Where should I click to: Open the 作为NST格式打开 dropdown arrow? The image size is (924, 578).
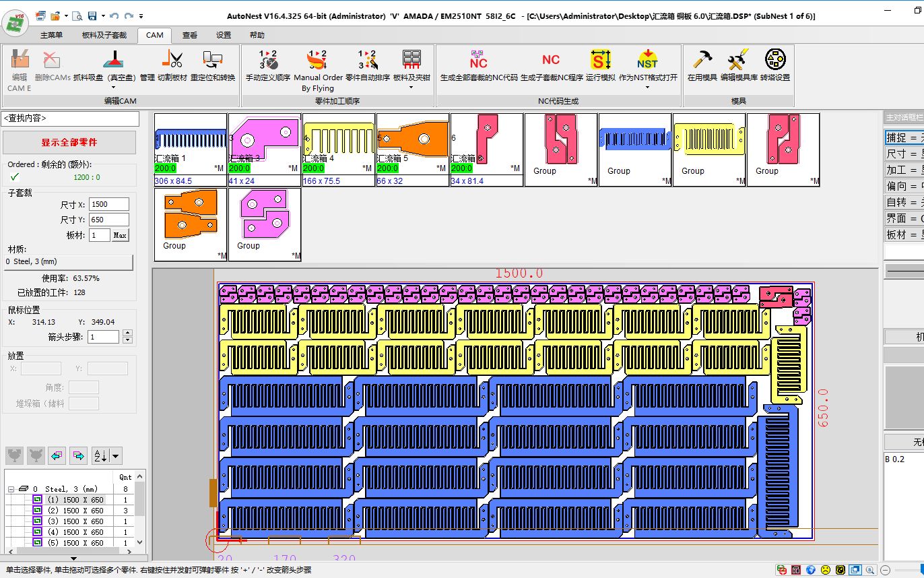click(647, 87)
